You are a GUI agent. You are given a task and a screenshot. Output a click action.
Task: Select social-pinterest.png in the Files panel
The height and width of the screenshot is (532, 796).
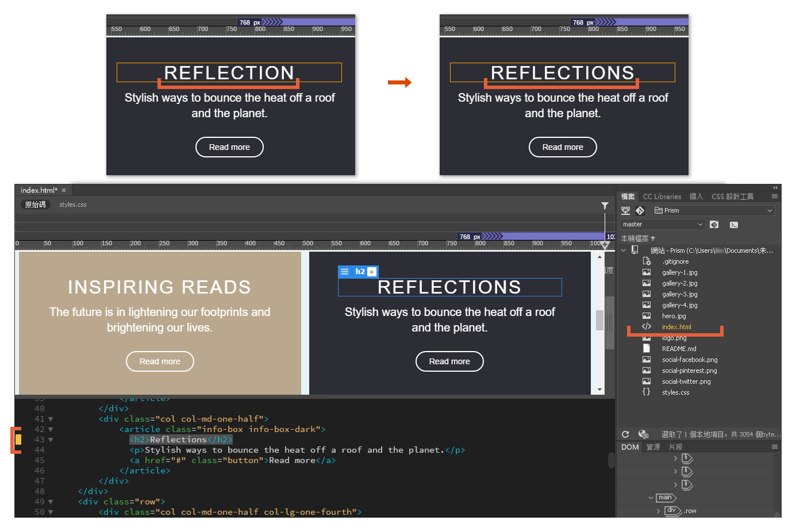point(689,371)
